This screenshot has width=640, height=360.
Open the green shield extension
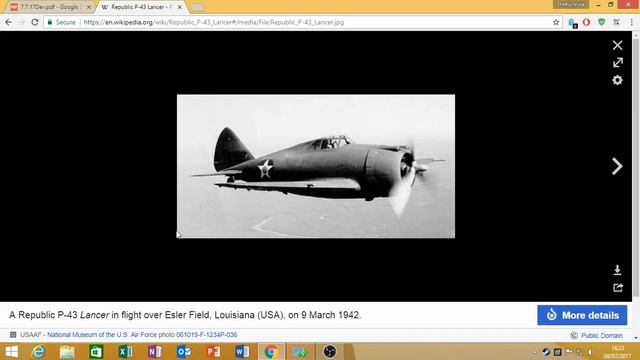601,22
